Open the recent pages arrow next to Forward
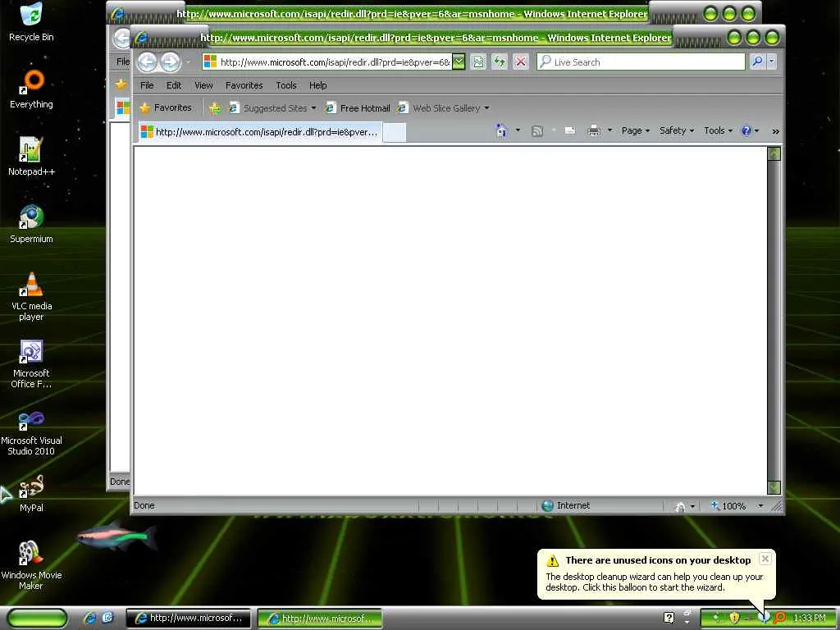840x630 pixels. pyautogui.click(x=188, y=62)
